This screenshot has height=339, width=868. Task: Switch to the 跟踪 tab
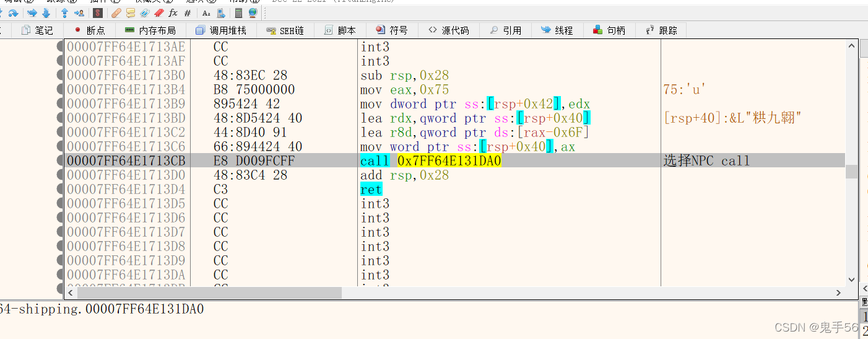tap(661, 30)
